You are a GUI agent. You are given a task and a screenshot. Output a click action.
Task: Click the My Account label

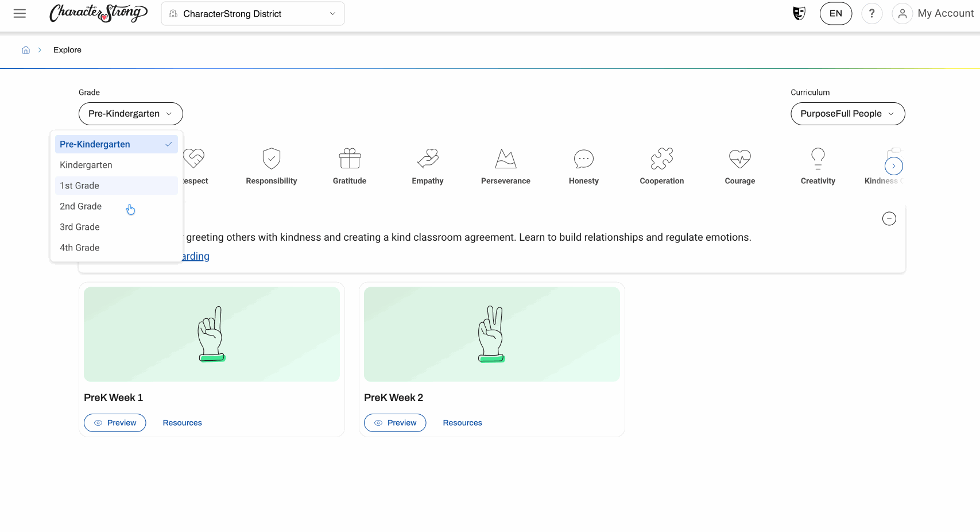(946, 13)
